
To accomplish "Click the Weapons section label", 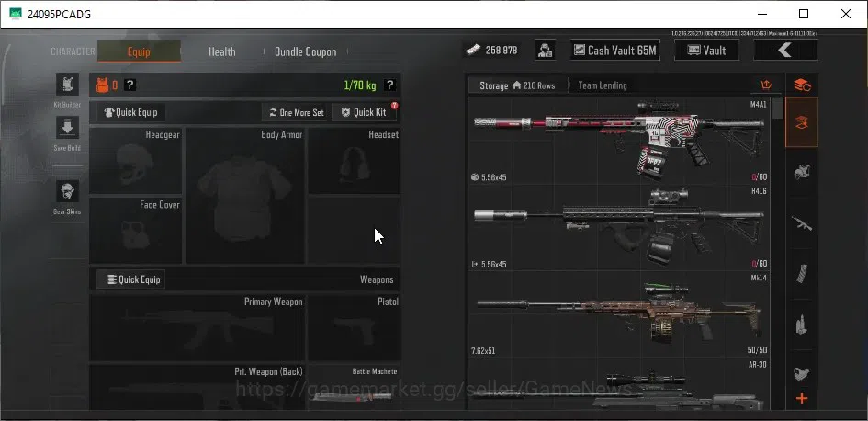I will point(377,279).
